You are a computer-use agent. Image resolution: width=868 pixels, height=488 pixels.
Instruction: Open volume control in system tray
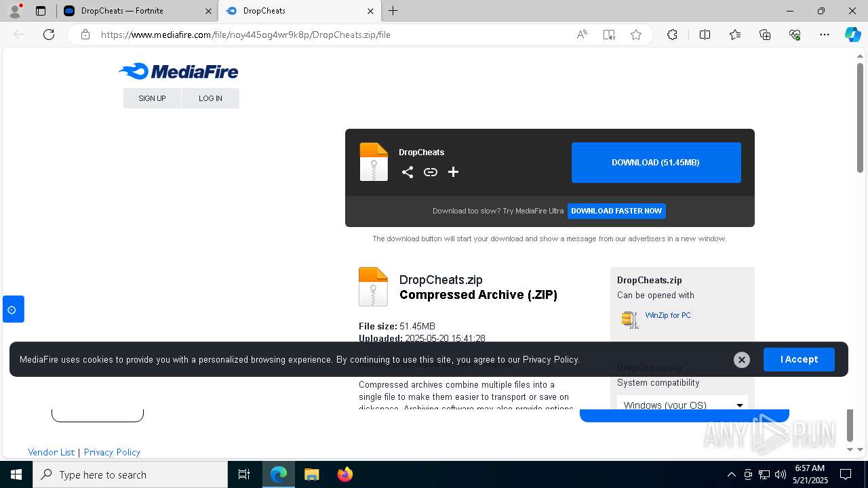[x=781, y=474]
